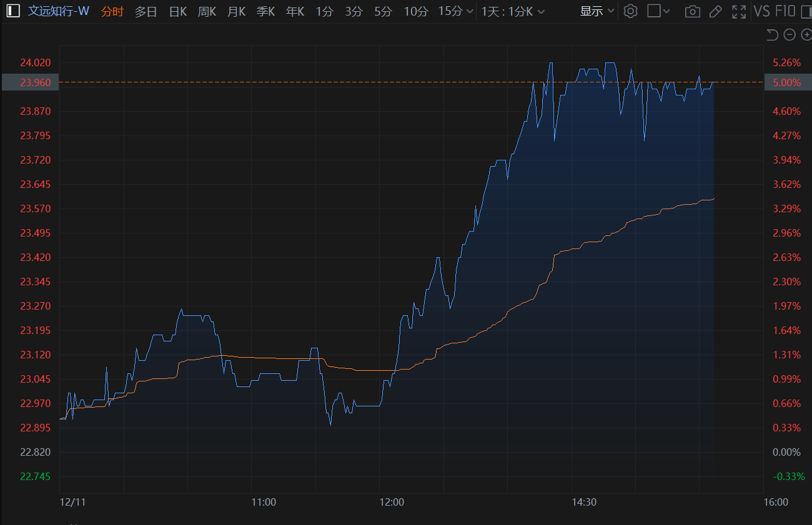The width and height of the screenshot is (812, 525).
Task: Open VS comparison tool
Action: (x=761, y=11)
